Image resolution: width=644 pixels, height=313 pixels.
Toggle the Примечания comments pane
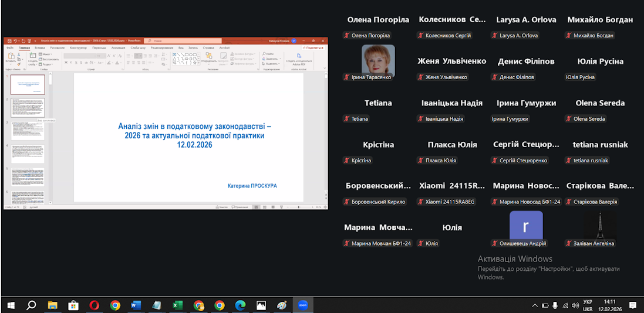point(240,207)
